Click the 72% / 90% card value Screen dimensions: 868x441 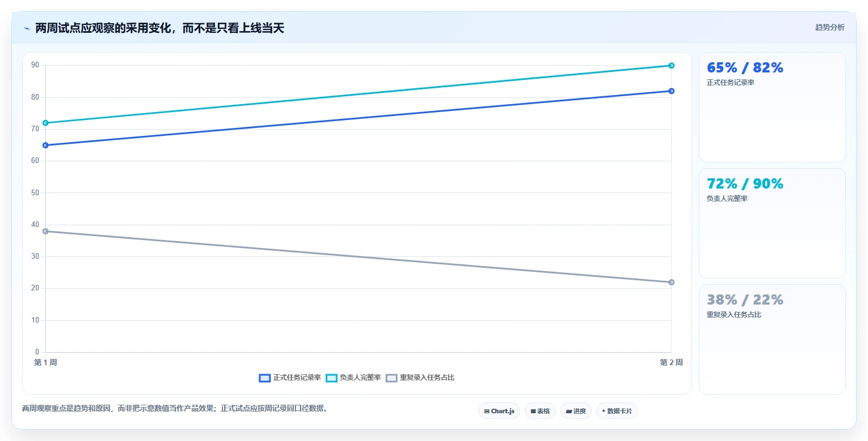745,183
